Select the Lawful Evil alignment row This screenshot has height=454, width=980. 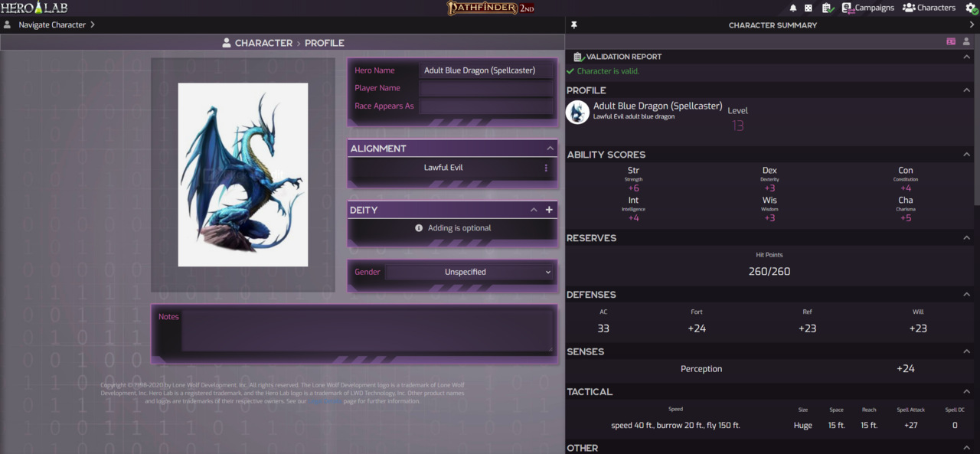pos(444,168)
